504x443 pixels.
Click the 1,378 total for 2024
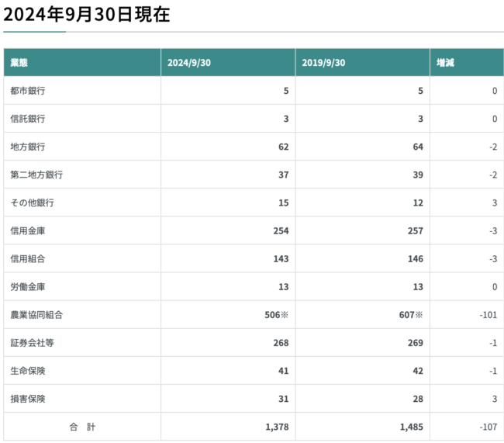[277, 427]
